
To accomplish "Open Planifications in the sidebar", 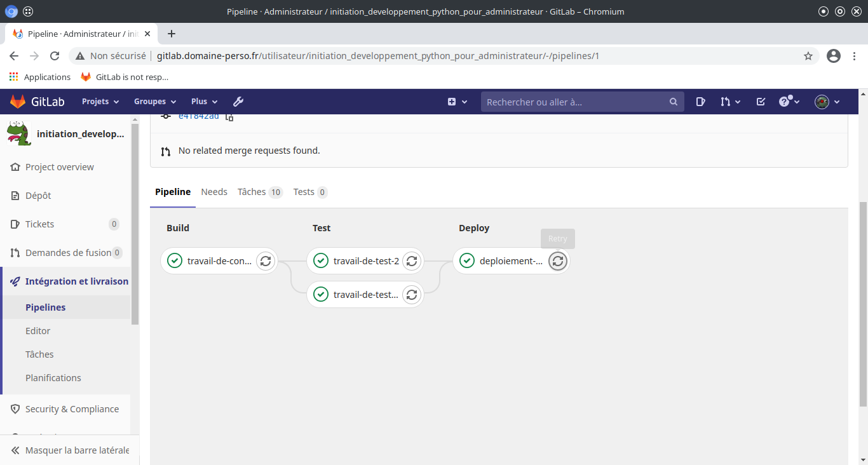I will pyautogui.click(x=53, y=378).
